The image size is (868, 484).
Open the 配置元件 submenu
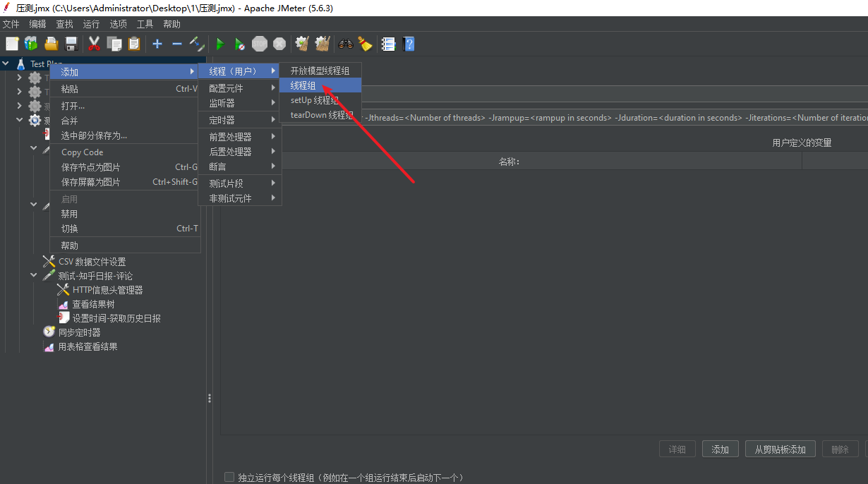240,88
